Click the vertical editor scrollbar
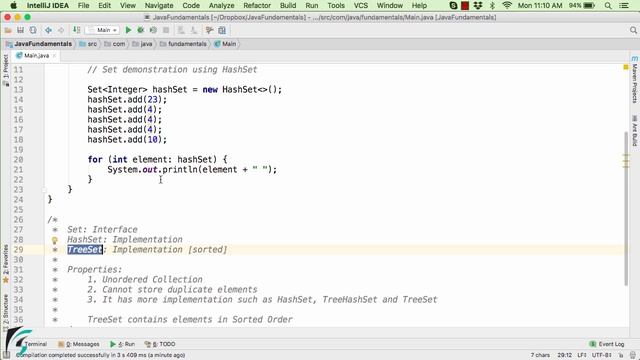The height and width of the screenshot is (360, 640). tap(626, 208)
